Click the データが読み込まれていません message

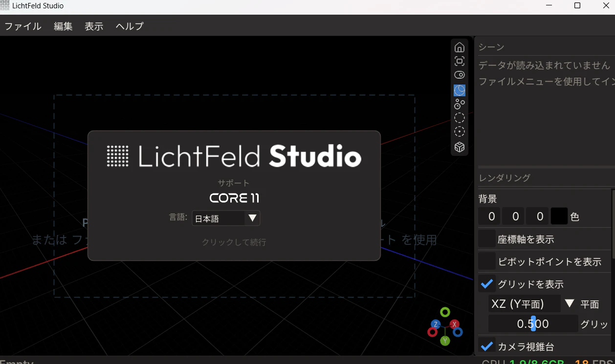544,65
